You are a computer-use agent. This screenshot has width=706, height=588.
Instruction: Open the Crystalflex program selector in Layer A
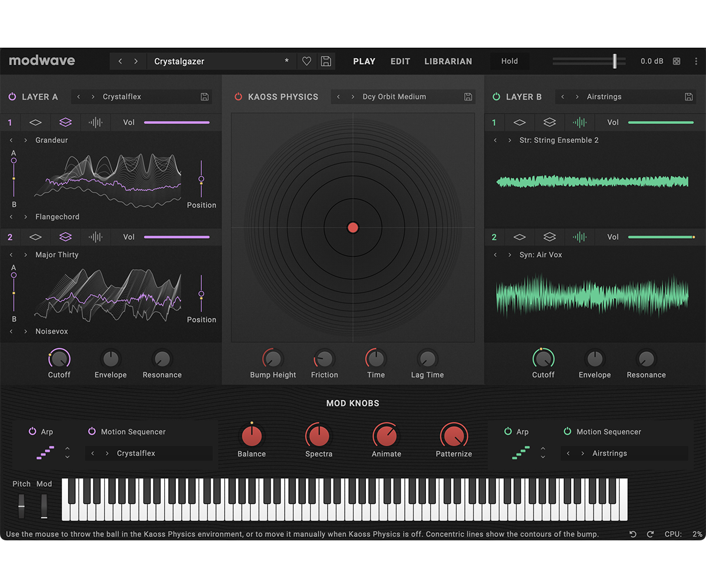tap(122, 96)
